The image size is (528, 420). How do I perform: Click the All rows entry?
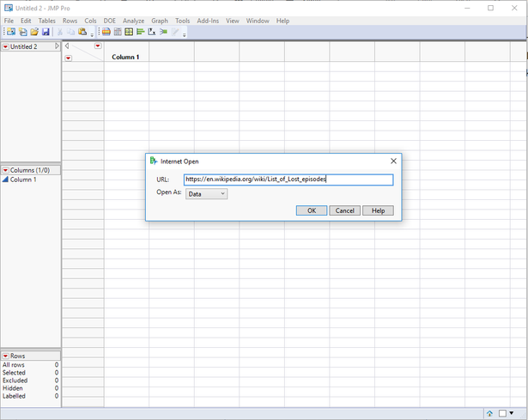[x=30, y=365]
